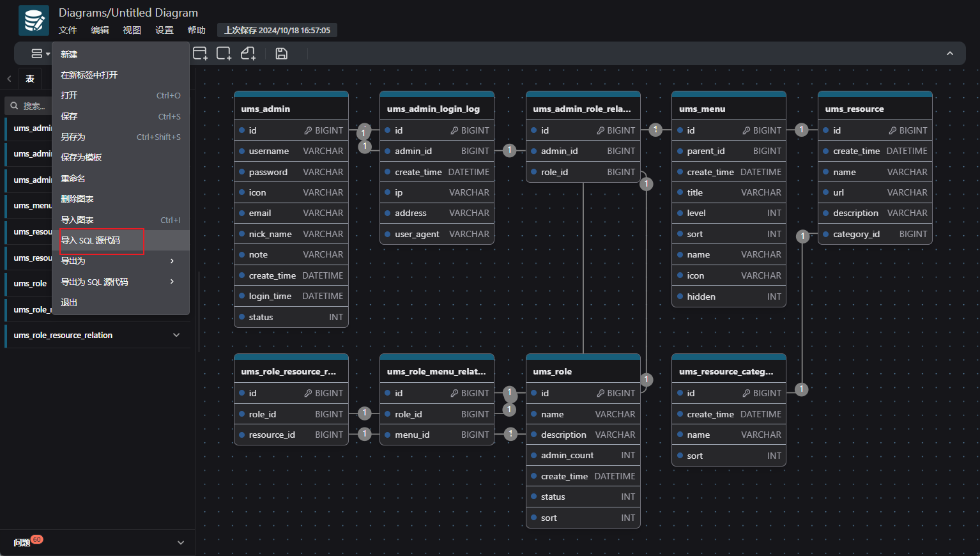Click the add note toolbar icon

coord(248,54)
